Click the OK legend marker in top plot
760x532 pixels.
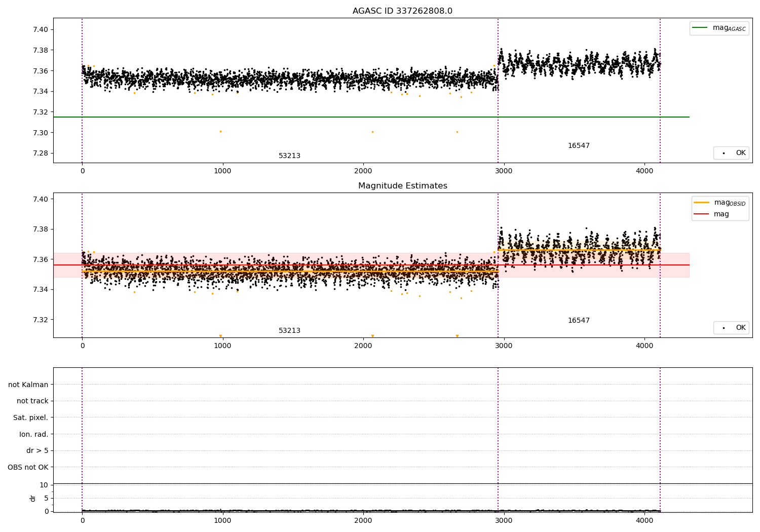point(724,153)
